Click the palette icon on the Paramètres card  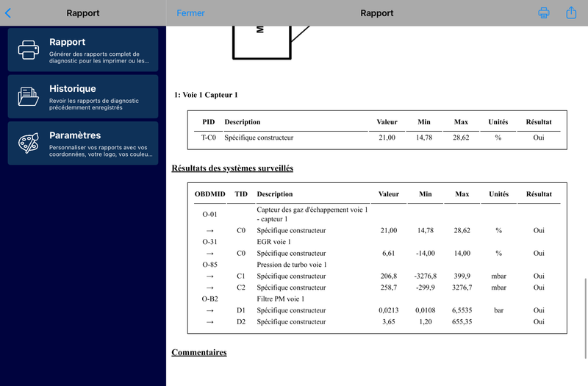(x=29, y=143)
